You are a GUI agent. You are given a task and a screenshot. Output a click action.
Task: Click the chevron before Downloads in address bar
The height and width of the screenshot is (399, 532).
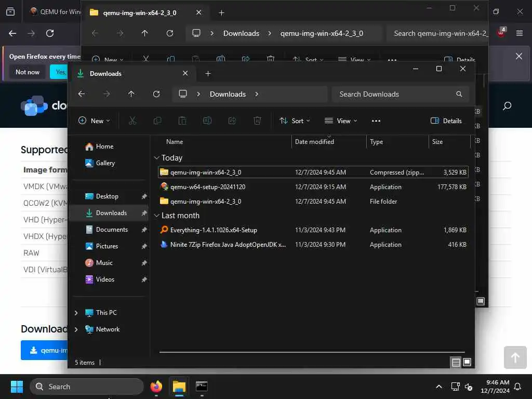click(198, 94)
